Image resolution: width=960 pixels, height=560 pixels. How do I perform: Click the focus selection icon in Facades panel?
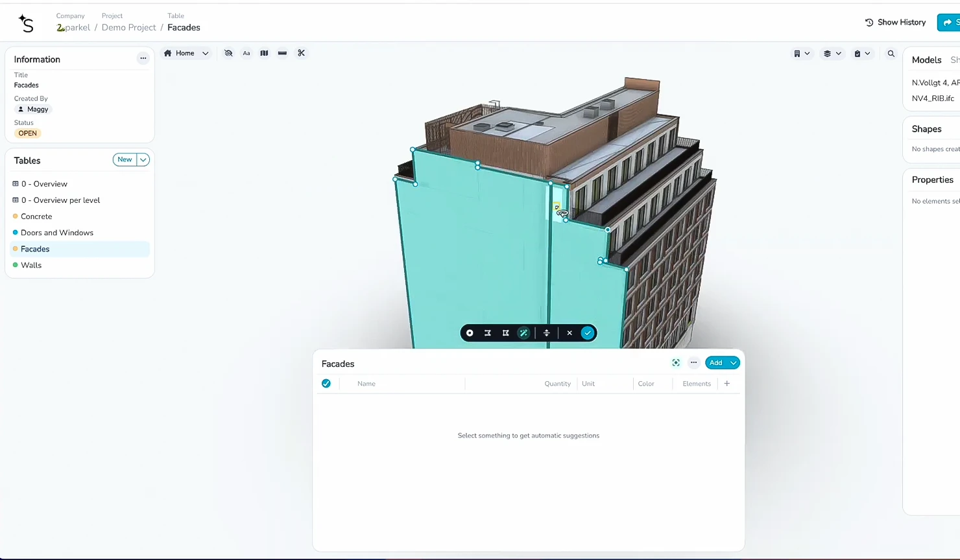676,363
